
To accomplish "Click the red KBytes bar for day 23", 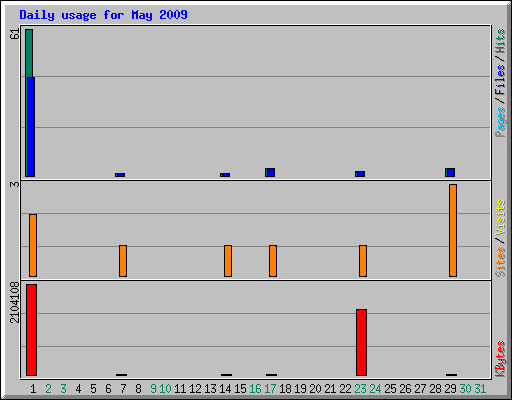I will 362,343.
